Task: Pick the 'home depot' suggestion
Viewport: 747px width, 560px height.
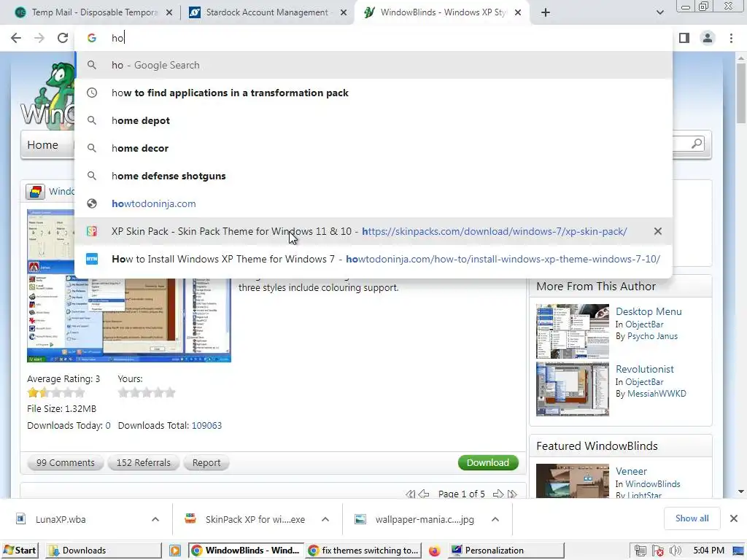Action: (x=373, y=120)
